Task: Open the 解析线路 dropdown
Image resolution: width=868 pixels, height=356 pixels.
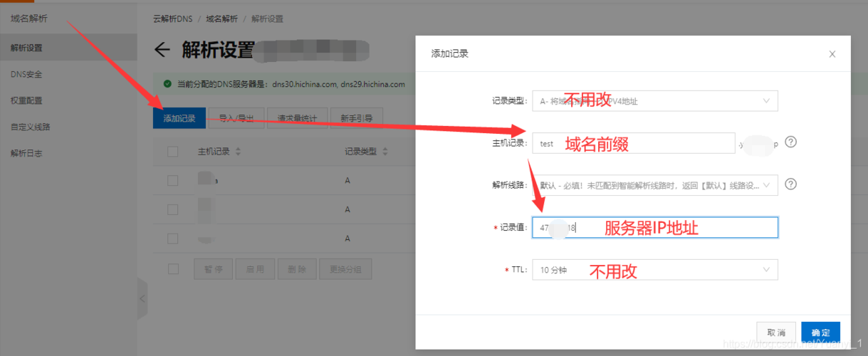Action: click(655, 185)
